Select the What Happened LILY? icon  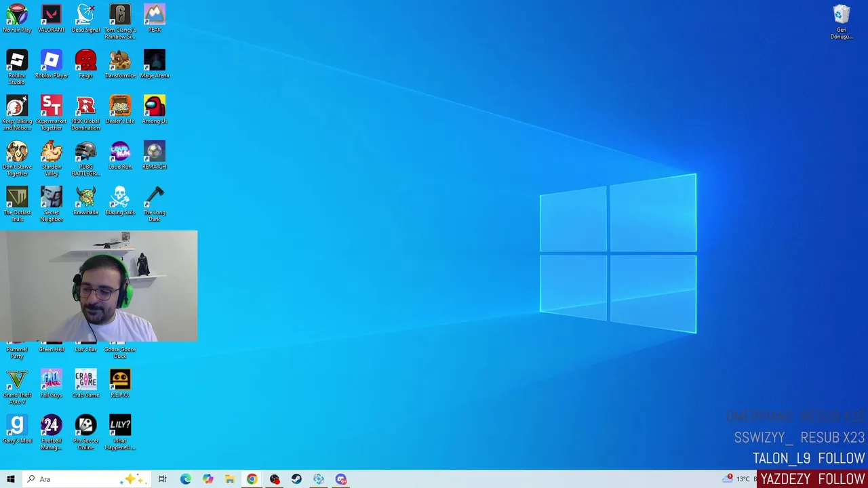pos(120,432)
